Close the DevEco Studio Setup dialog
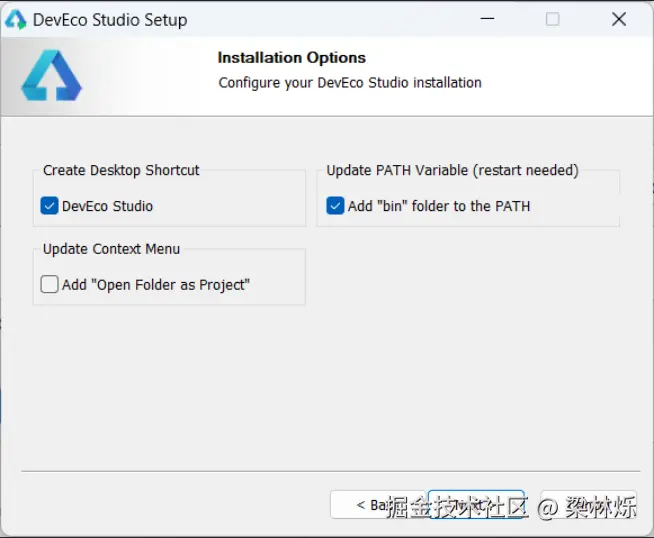The image size is (654, 538). tap(618, 20)
